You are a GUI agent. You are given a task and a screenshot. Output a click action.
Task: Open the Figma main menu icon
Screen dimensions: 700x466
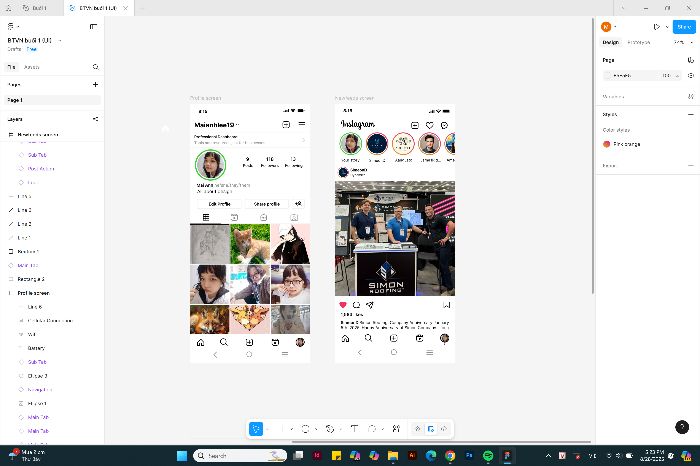click(x=11, y=27)
